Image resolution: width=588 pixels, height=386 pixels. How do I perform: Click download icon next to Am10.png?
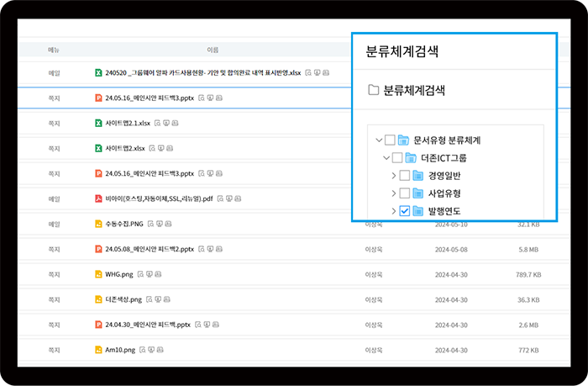[x=151, y=350]
